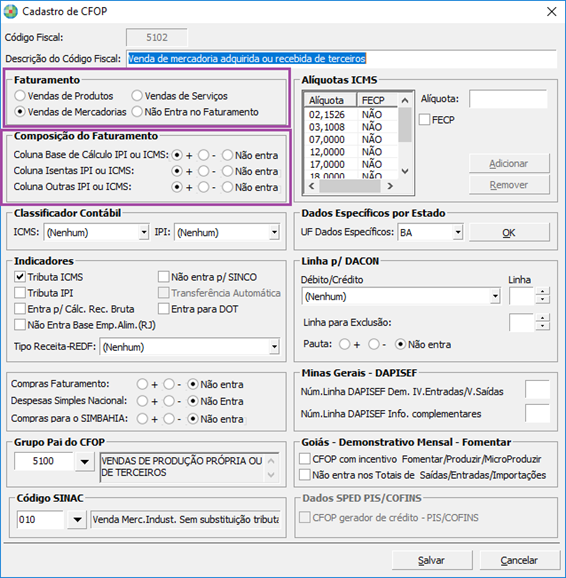This screenshot has height=578, width=566.
Task: Click the Alíquota input field
Action: 508,99
